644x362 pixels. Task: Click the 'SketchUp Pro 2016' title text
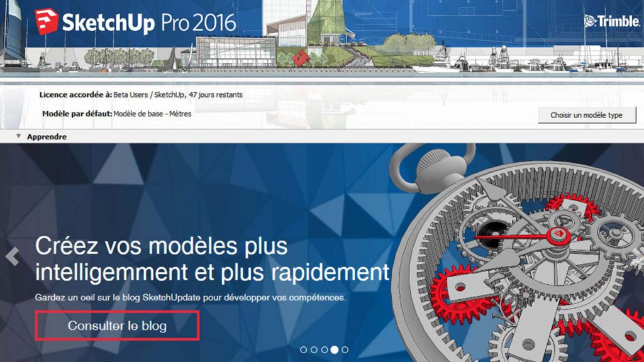coord(149,23)
